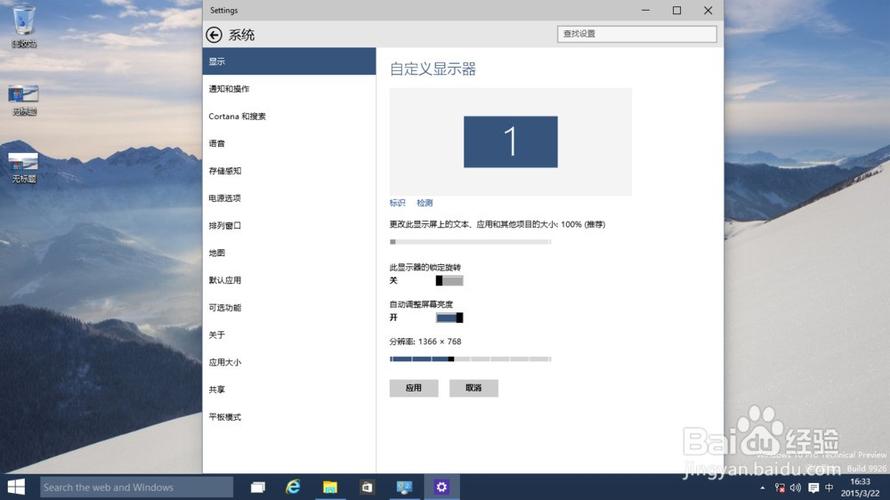The width and height of the screenshot is (890, 500).
Task: Click the Settings gear taskbar icon
Action: pos(442,487)
